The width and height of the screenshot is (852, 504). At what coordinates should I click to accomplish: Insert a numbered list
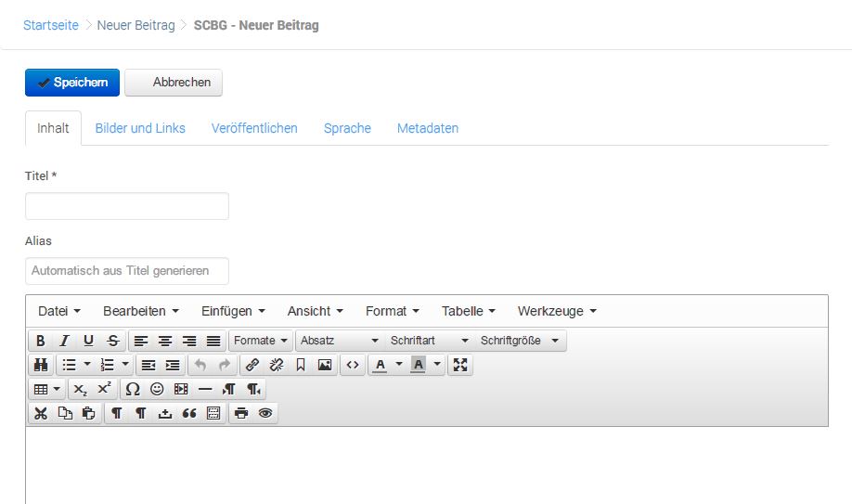[107, 365]
